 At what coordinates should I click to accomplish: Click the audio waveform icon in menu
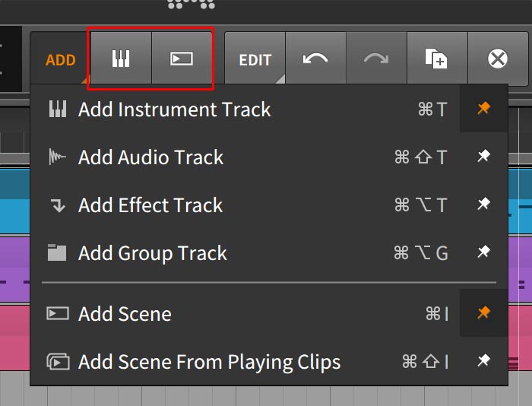(x=57, y=157)
